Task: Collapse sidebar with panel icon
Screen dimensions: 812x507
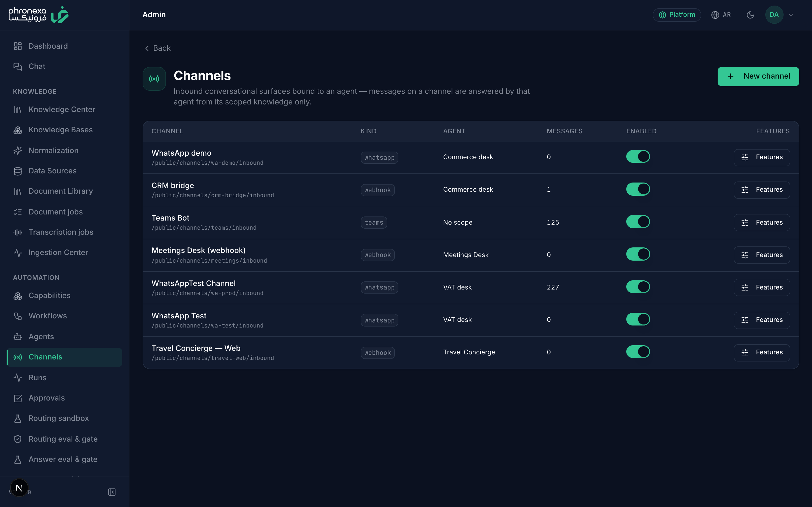Action: [x=112, y=492]
